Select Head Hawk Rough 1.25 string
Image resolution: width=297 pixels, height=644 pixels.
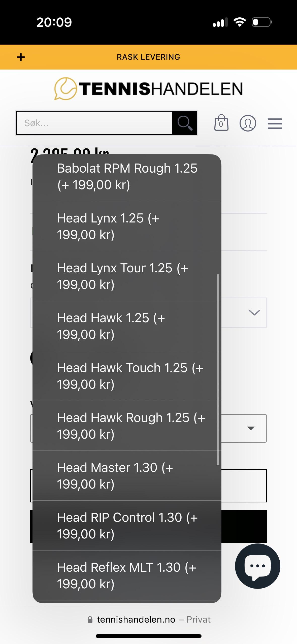pyautogui.click(x=127, y=426)
